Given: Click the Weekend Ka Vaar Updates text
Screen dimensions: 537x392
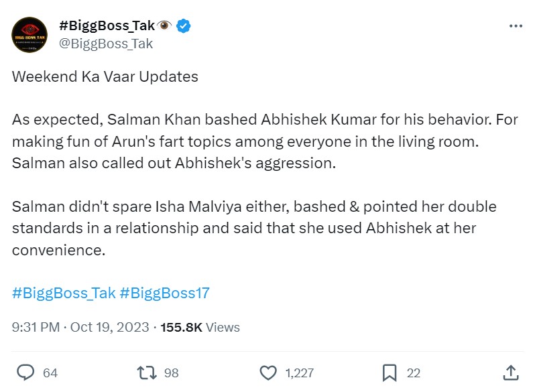Looking at the screenshot, I should [105, 76].
